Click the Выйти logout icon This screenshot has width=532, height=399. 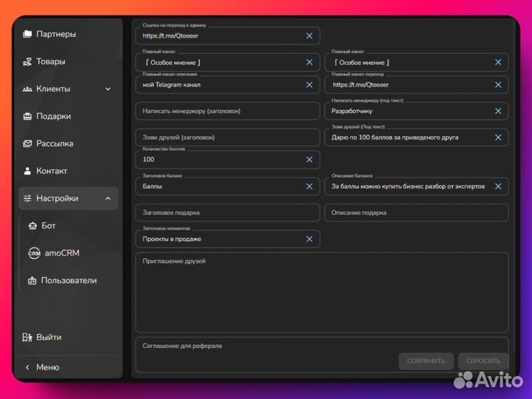coord(27,337)
